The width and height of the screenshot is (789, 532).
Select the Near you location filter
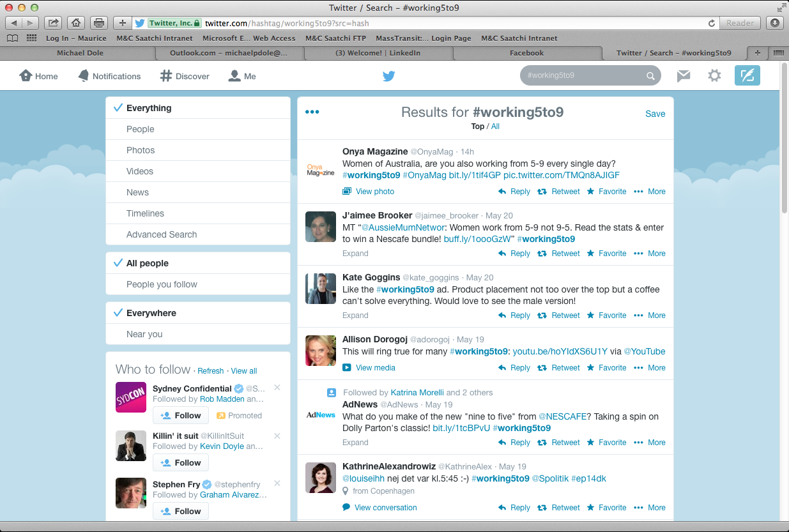[198, 334]
